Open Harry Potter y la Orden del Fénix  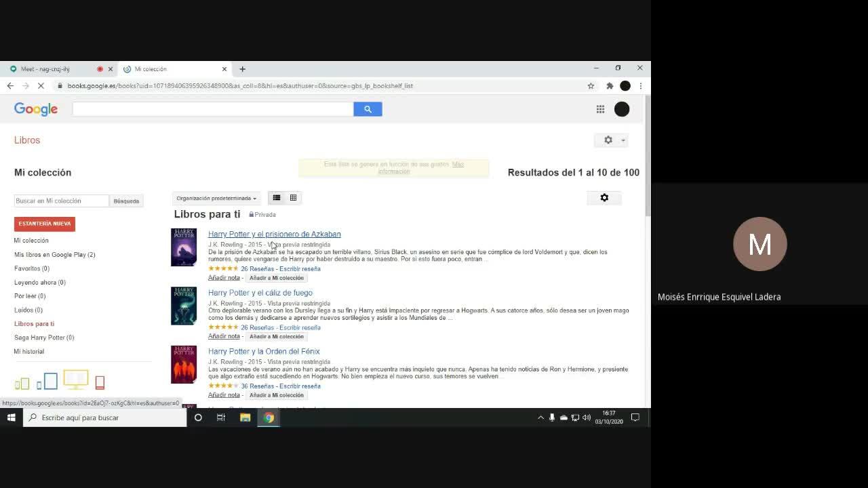pos(264,352)
